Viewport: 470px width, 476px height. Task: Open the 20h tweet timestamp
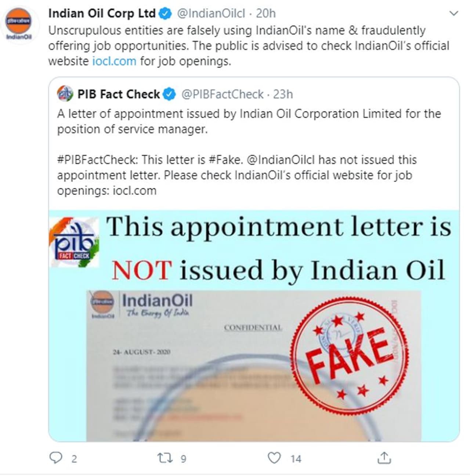(x=266, y=14)
